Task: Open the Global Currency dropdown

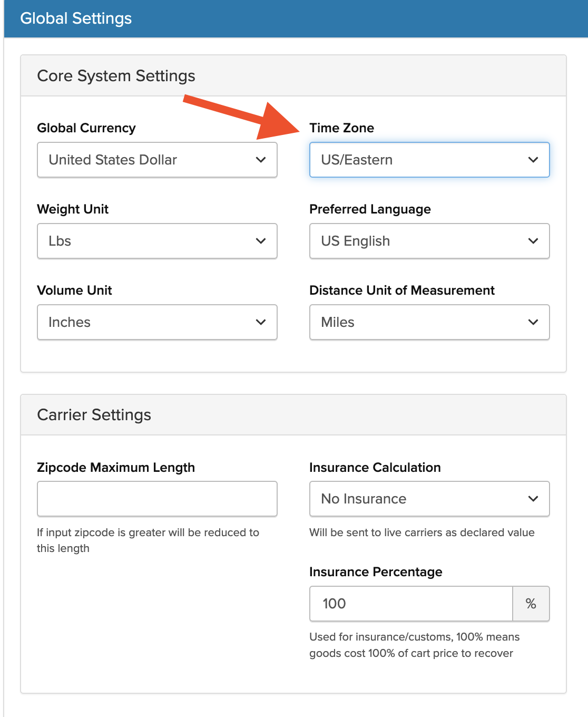Action: pos(156,160)
